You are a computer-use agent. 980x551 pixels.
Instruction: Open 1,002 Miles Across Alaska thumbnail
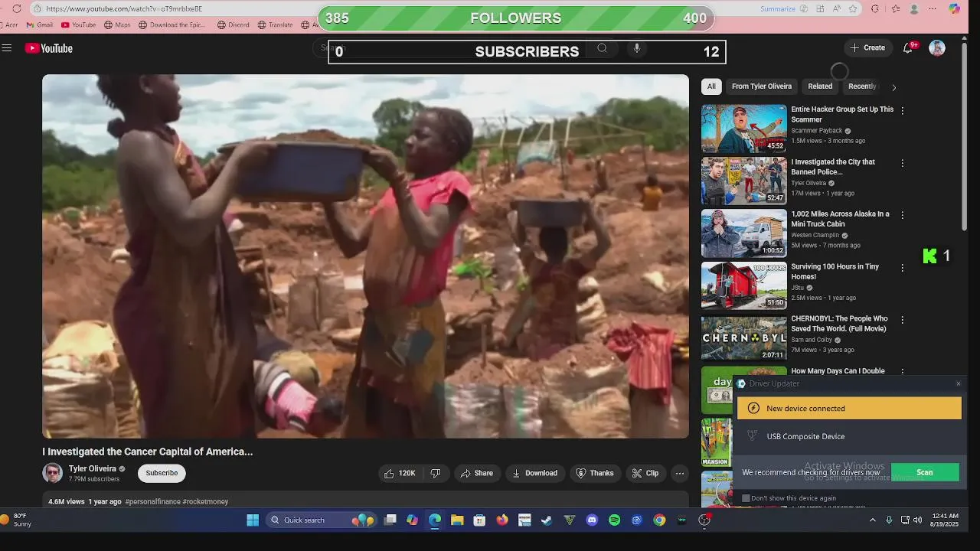coord(743,233)
